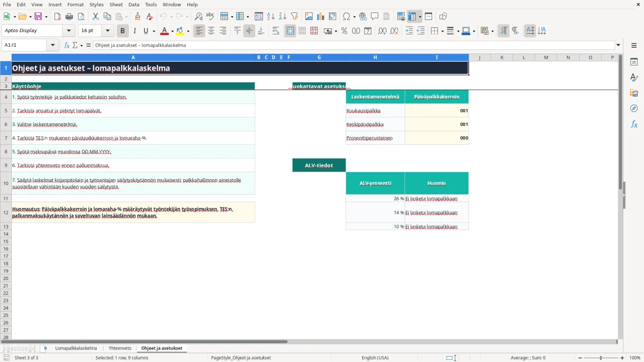Open the Underline style dropdown arrow
The height and width of the screenshot is (362, 644).
click(153, 31)
